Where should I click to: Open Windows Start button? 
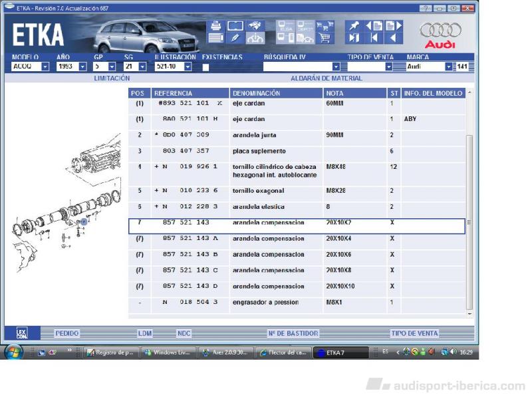[14, 352]
